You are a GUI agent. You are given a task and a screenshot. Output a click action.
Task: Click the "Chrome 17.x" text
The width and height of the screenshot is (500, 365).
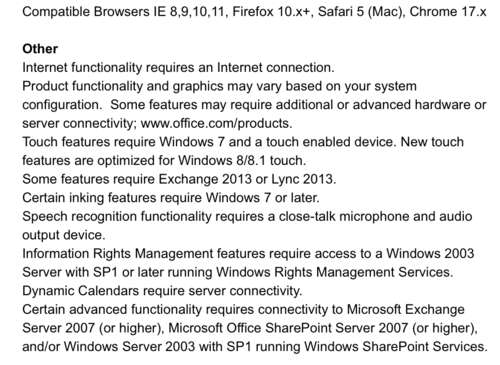448,12
